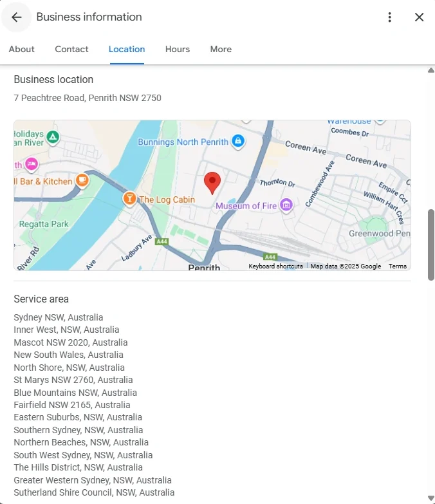Click the vertical scrollbar thumb
The width and height of the screenshot is (435, 504).
pyautogui.click(x=431, y=245)
